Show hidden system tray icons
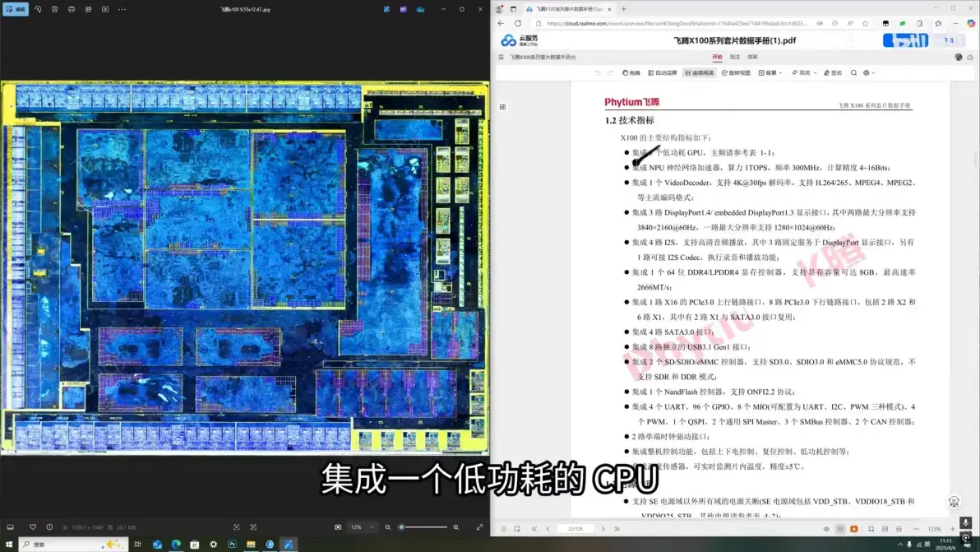The height and width of the screenshot is (552, 980). [x=900, y=545]
